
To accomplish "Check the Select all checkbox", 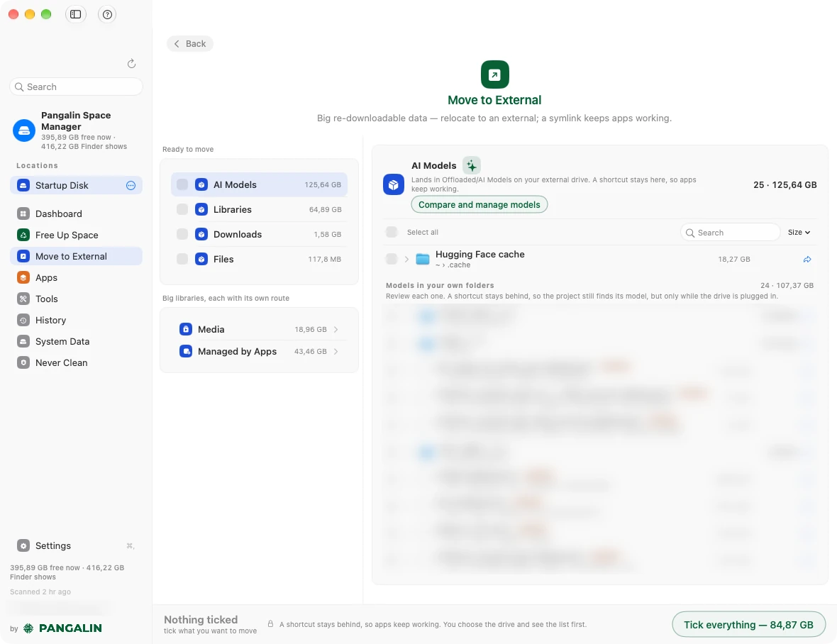I will (392, 232).
